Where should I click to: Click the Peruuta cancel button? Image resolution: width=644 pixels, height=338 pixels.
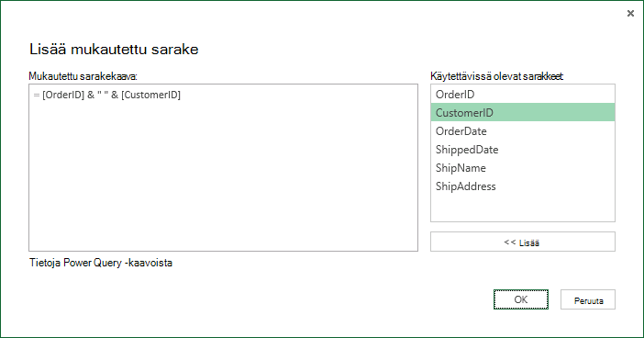point(588,299)
